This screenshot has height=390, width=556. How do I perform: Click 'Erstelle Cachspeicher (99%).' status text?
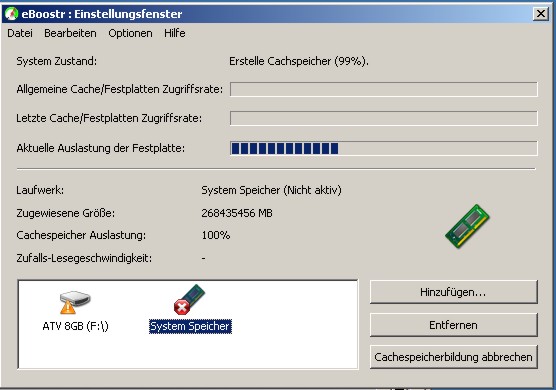tap(299, 61)
